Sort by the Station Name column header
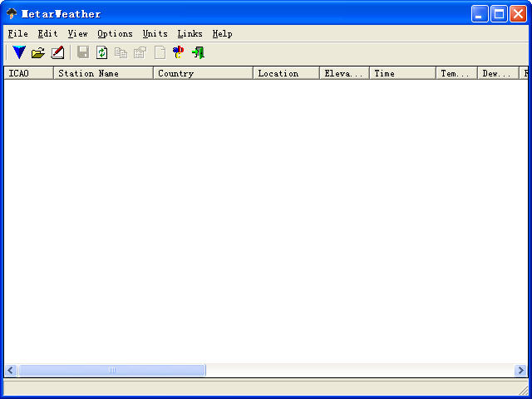Image resolution: width=532 pixels, height=399 pixels. pyautogui.click(x=103, y=73)
